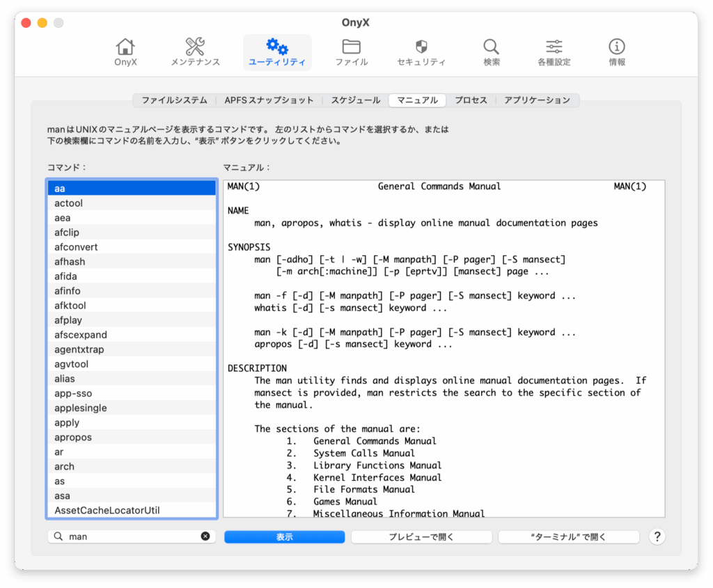713x588 pixels.
Task: Go to the プロセス tab
Action: 471,100
